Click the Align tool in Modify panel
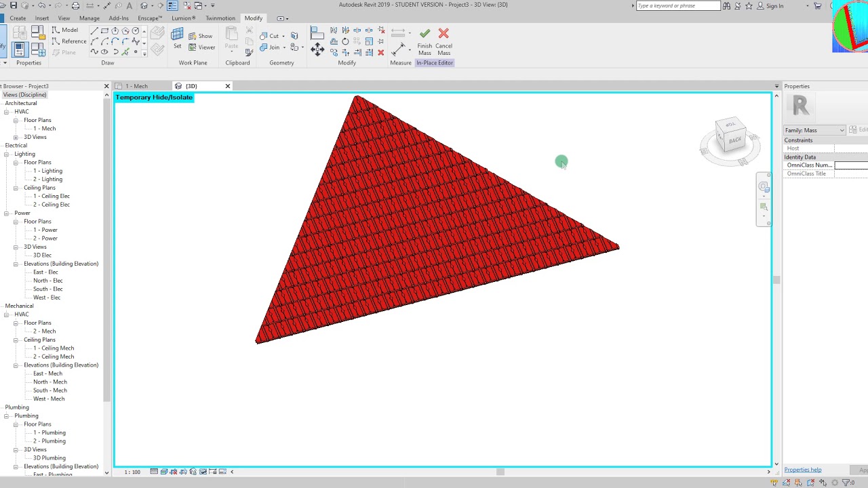Screen dimensions: 868x488 pos(317,32)
